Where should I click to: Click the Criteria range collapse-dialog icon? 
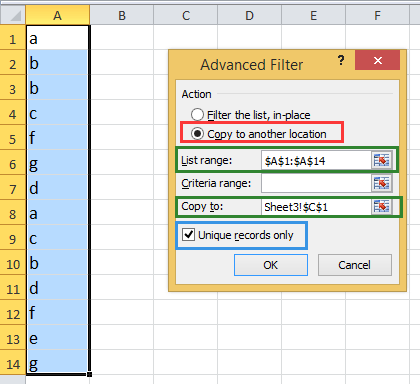tap(381, 183)
